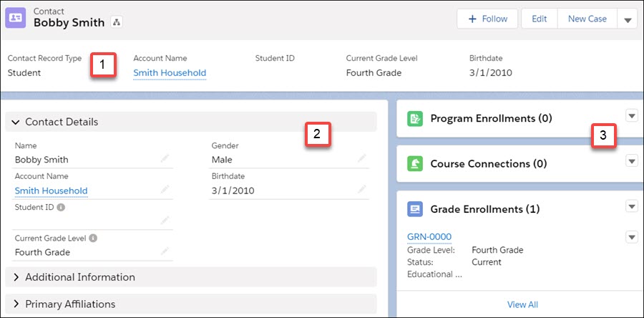Open the actions dropdown next to New Case
644x318 pixels.
pyautogui.click(x=627, y=19)
